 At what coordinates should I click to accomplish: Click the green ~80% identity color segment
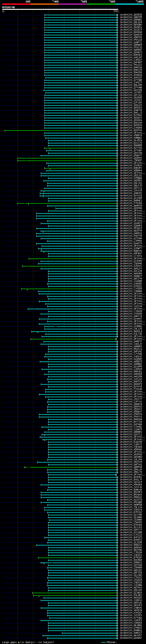(101, 4)
